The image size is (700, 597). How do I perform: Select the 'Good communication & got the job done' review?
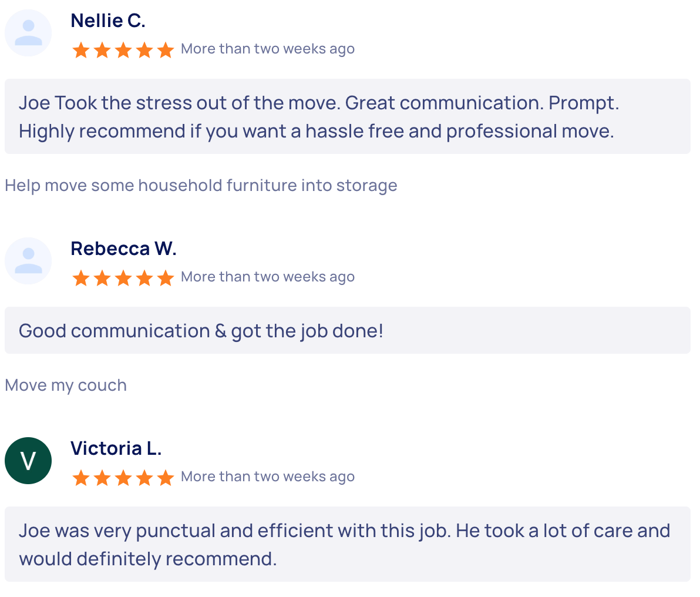pos(347,331)
